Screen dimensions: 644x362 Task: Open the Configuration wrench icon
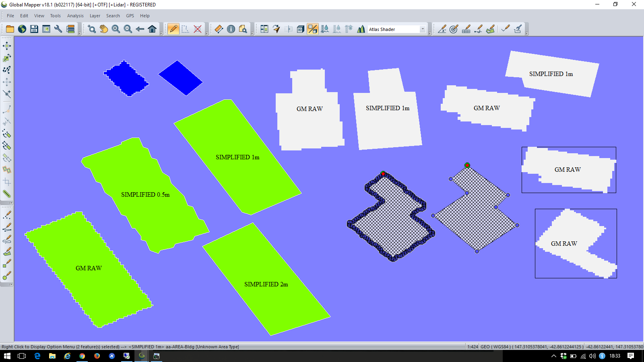(58, 29)
